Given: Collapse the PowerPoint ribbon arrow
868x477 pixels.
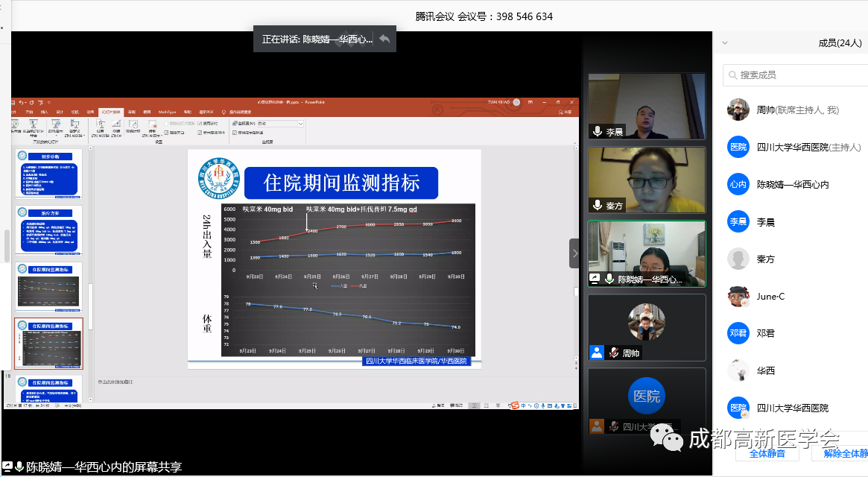Looking at the screenshot, I should [x=574, y=143].
